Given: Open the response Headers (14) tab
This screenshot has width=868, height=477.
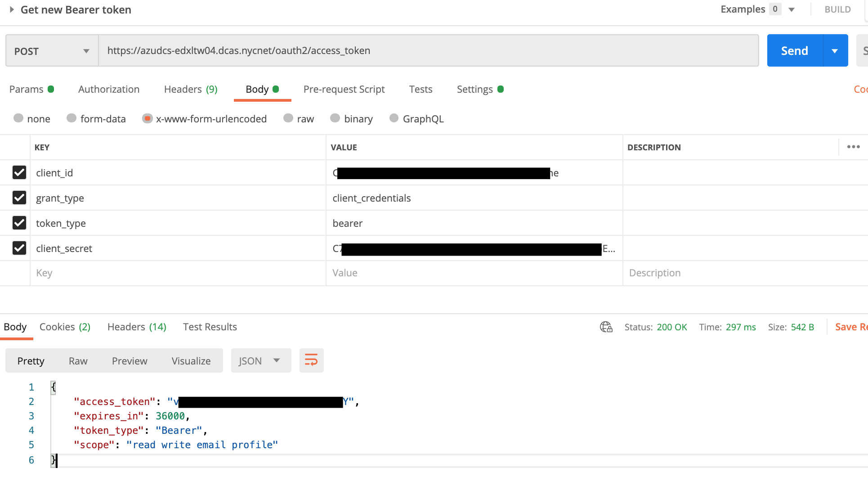Looking at the screenshot, I should (137, 327).
